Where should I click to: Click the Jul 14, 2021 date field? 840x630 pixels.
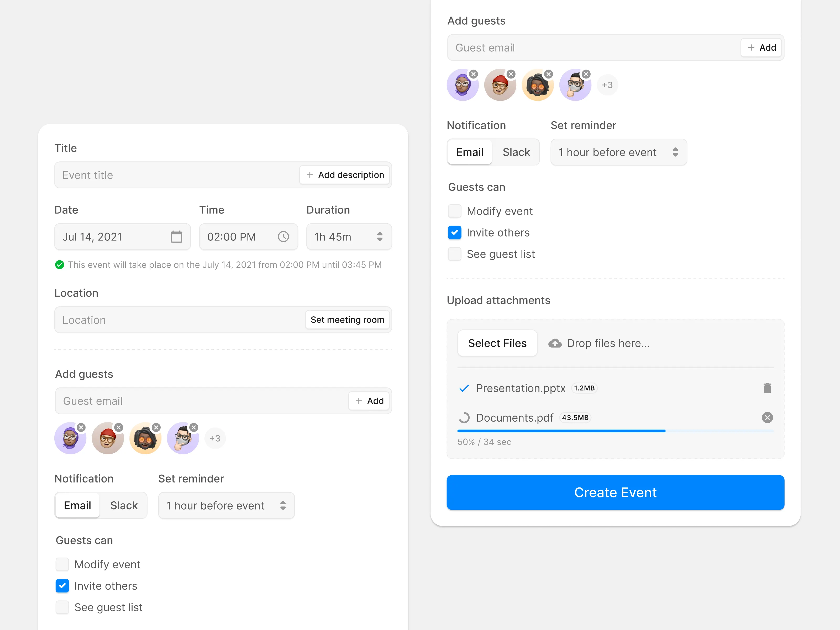coord(122,237)
